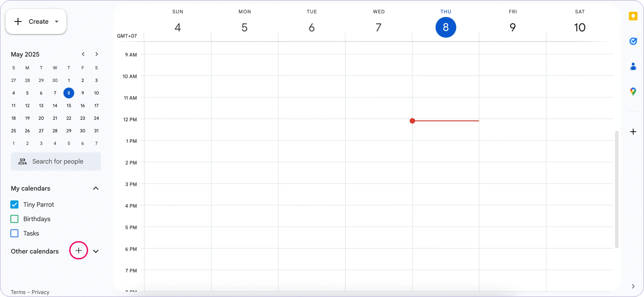Open the Terms link
This screenshot has height=297, width=644.
click(x=18, y=292)
